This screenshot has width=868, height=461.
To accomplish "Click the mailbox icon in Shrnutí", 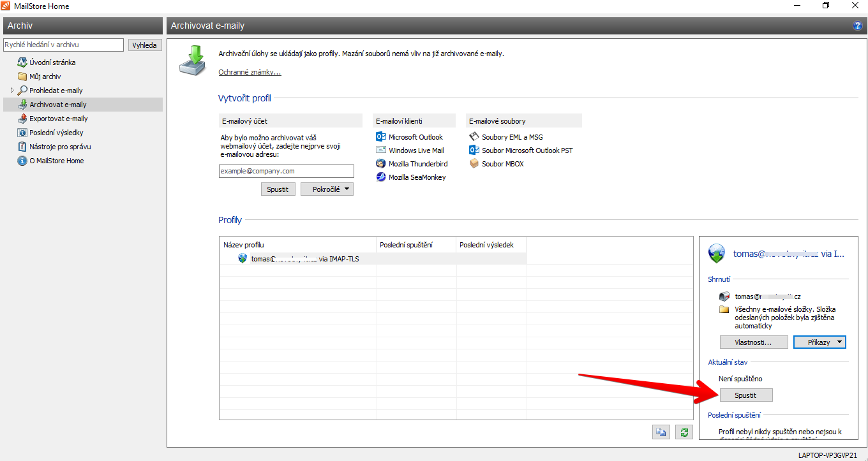I will 724,296.
